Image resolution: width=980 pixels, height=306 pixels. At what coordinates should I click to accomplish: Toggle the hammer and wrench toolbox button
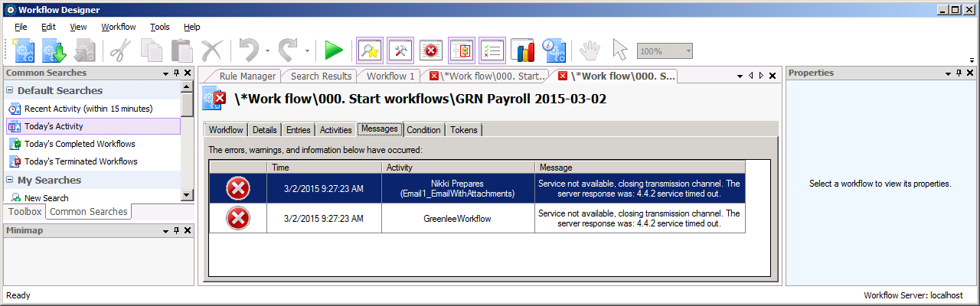(x=400, y=50)
